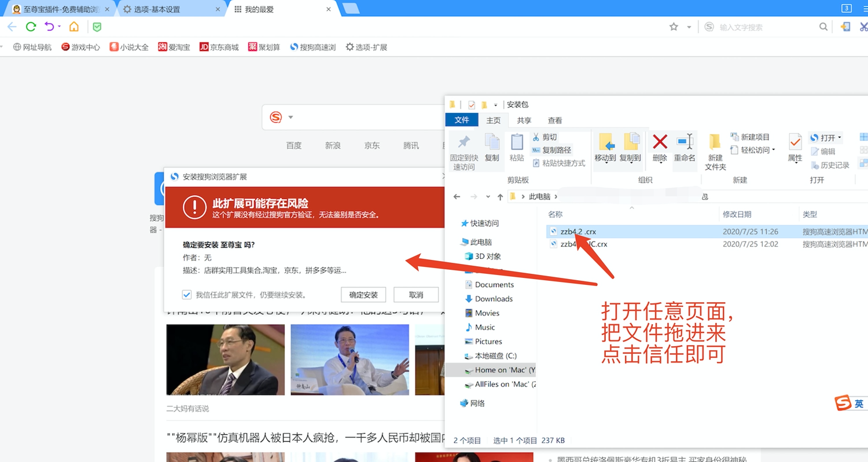Click the 粘贴 clipboard icon
The height and width of the screenshot is (462, 868).
(x=517, y=142)
